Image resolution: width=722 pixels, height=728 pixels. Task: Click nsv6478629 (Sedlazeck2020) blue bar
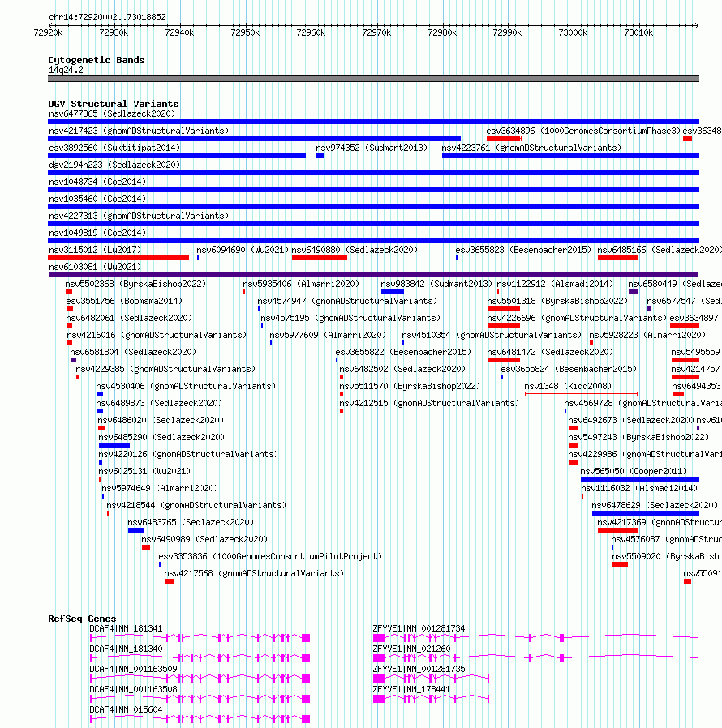click(646, 513)
